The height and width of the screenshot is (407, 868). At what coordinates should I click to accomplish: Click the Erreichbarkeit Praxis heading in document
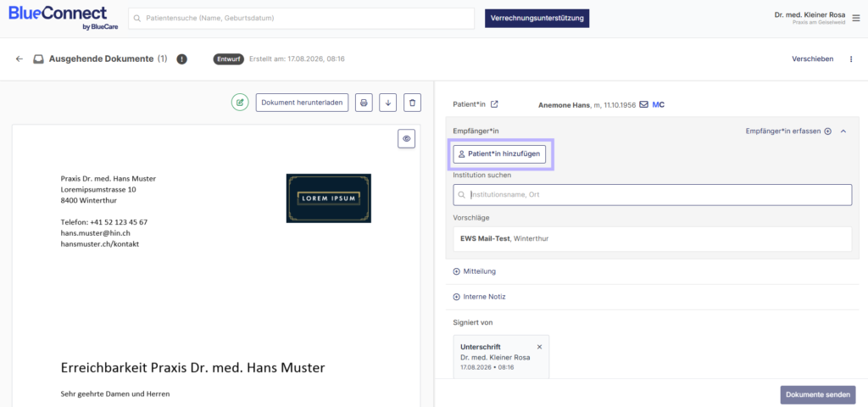click(192, 368)
